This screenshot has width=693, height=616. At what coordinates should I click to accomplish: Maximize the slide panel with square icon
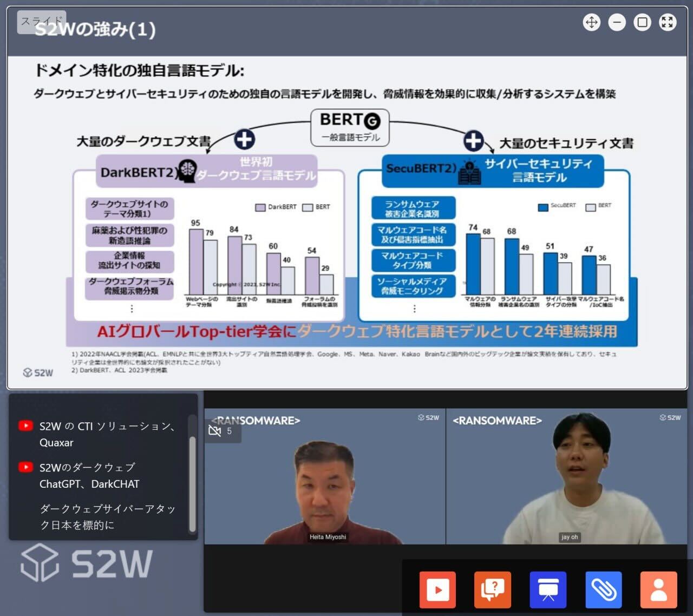642,22
